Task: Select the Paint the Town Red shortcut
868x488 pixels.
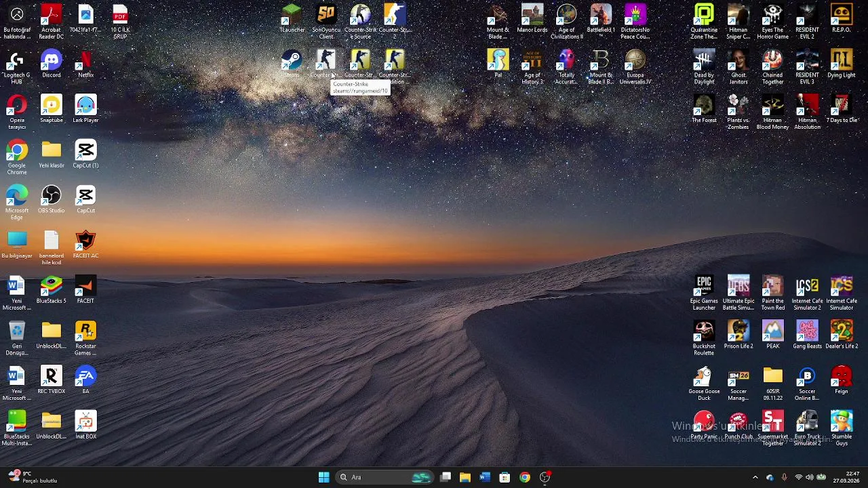Action: 772,293
